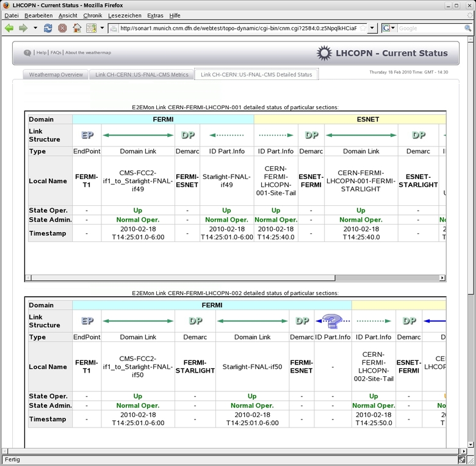Open the map bookmark toolbar icon
The height and width of the screenshot is (466, 476).
pyautogui.click(x=91, y=28)
